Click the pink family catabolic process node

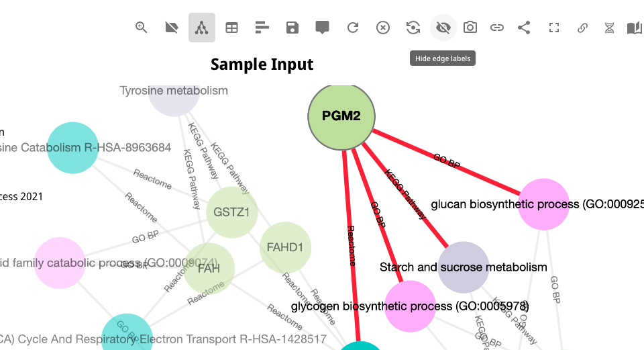pyautogui.click(x=60, y=263)
